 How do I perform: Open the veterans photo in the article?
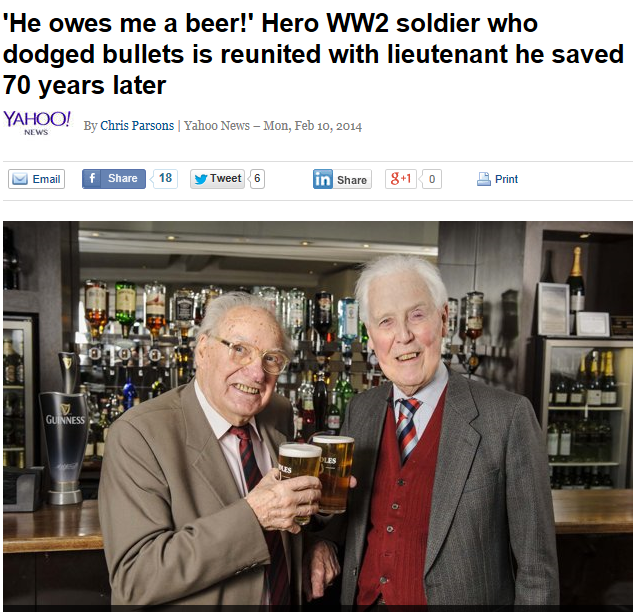coord(318,416)
